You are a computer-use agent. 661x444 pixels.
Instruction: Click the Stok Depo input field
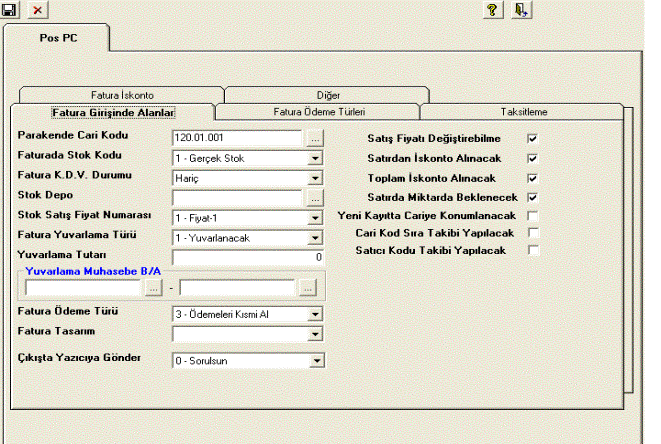click(x=237, y=198)
